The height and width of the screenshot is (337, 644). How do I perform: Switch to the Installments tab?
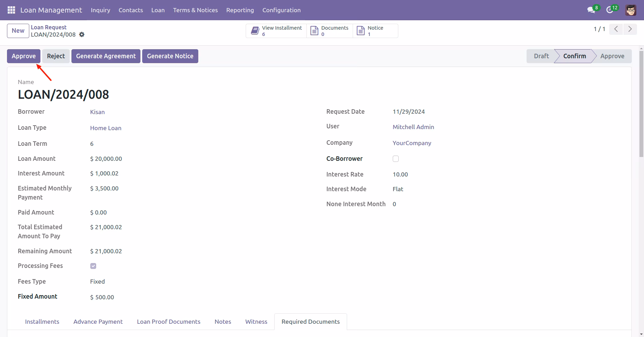(x=42, y=322)
